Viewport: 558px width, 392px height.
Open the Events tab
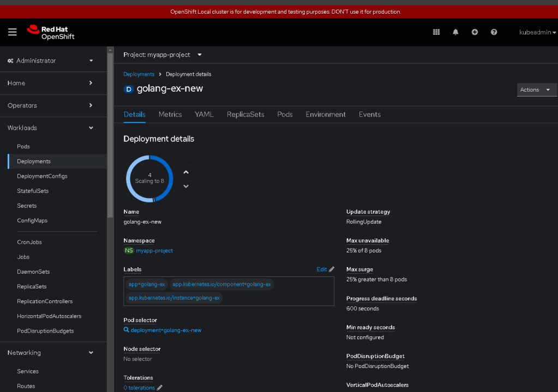pyautogui.click(x=370, y=114)
